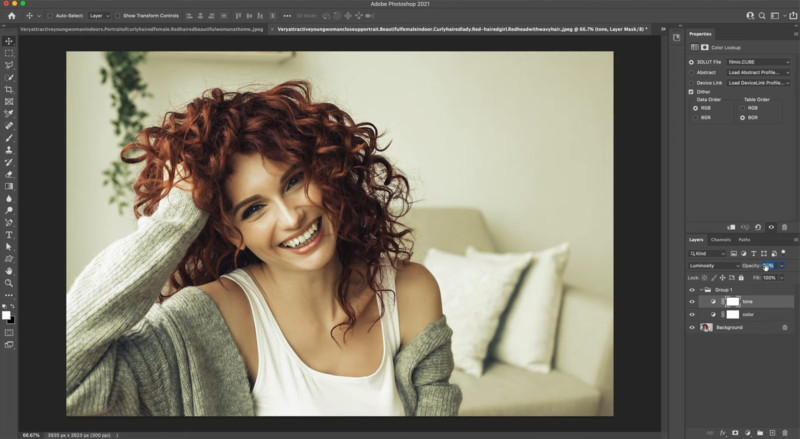Reset adjustment defaults in Properties panel
This screenshot has width=800, height=439.
pyautogui.click(x=757, y=227)
